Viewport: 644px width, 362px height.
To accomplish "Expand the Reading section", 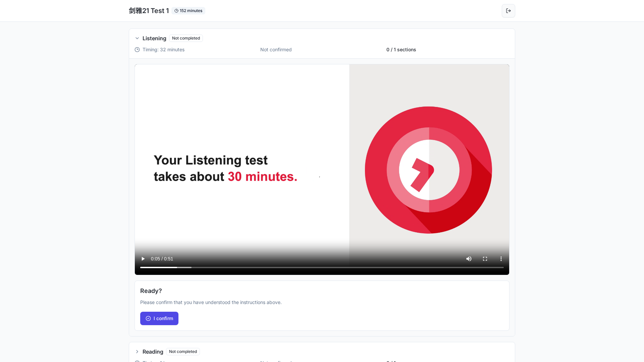I will 137,352.
